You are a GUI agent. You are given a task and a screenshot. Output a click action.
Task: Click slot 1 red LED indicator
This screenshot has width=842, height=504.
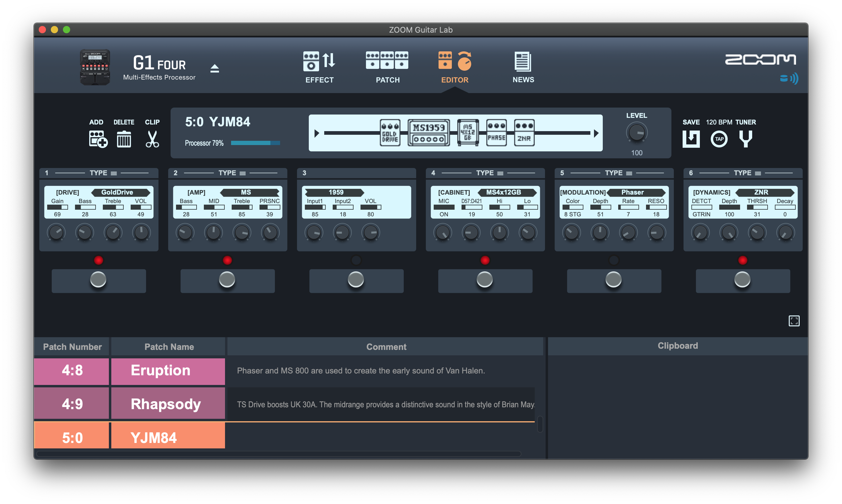[x=99, y=260]
